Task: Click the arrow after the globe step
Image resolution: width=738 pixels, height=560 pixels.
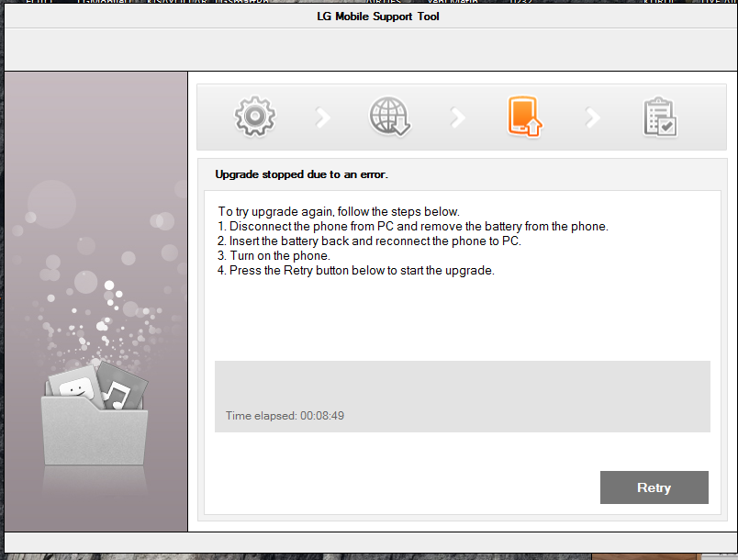Action: click(457, 118)
